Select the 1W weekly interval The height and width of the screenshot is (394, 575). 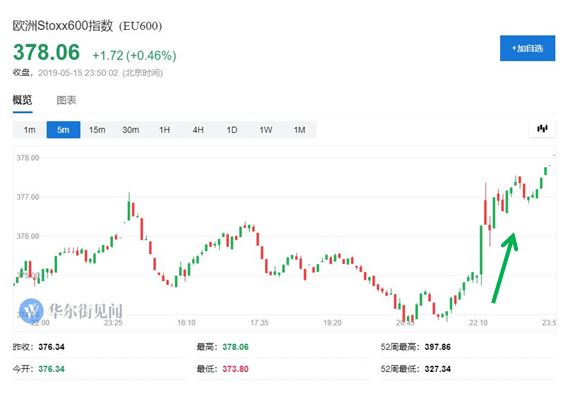point(265,130)
